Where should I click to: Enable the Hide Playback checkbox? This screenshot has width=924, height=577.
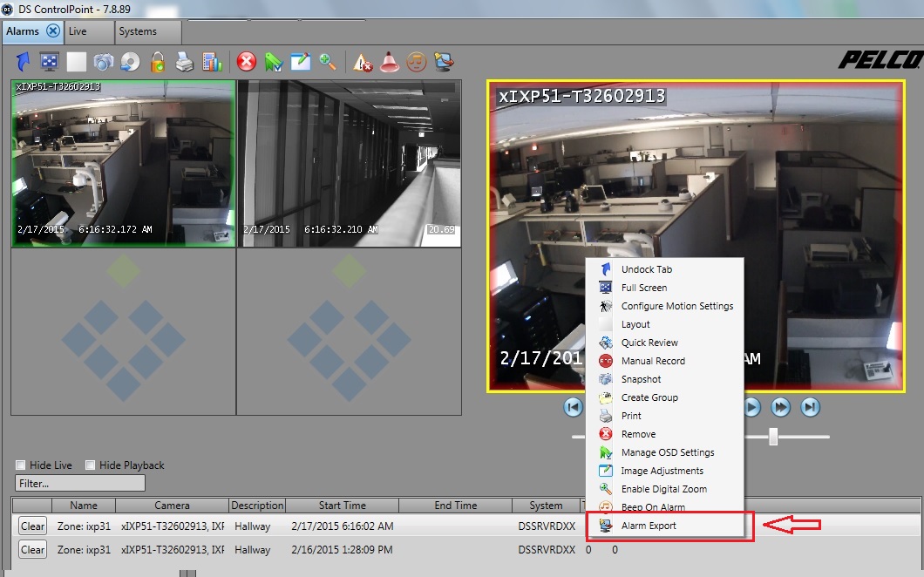[x=88, y=465]
